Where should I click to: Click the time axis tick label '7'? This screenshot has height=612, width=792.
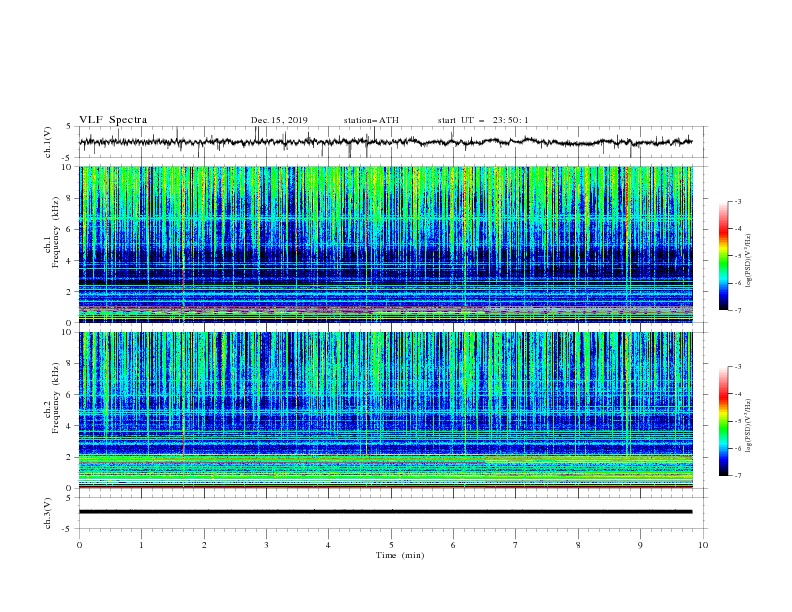pos(516,545)
